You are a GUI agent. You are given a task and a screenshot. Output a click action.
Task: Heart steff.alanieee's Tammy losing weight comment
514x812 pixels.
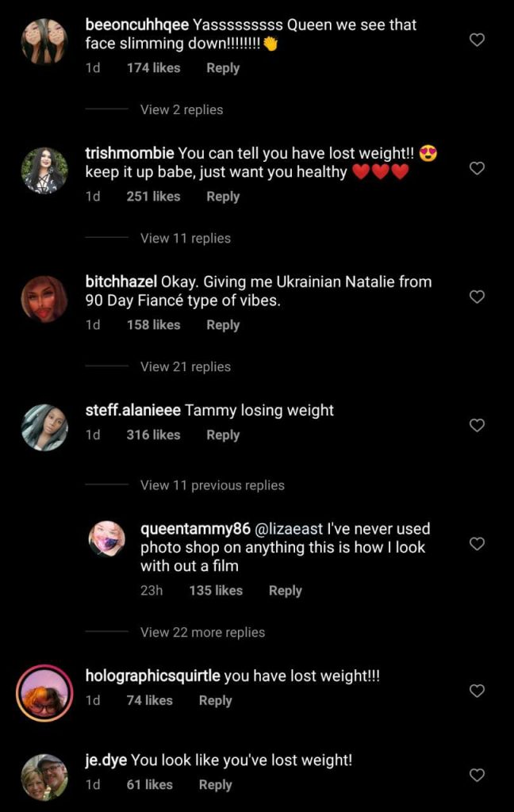pos(477,425)
